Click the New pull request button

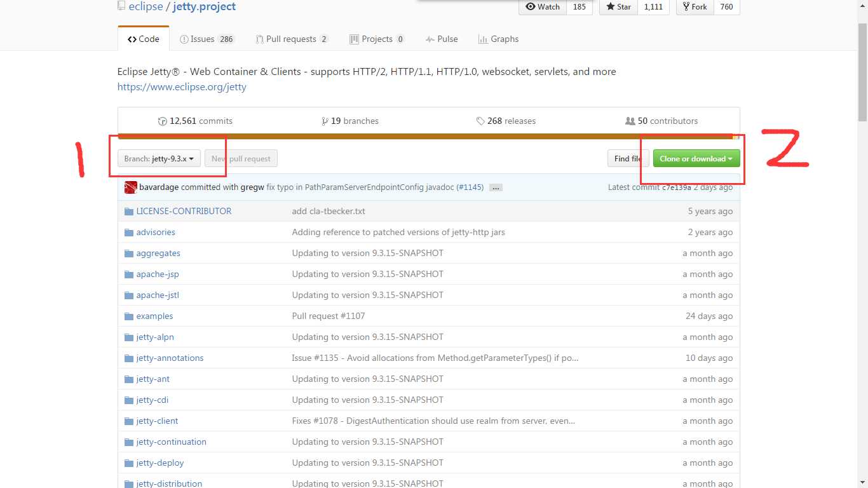241,158
